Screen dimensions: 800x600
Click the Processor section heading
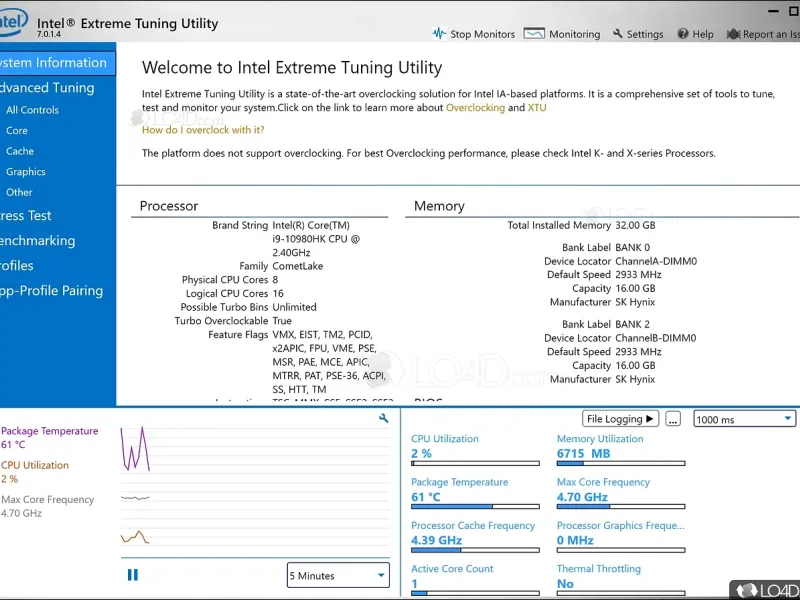[169, 206]
